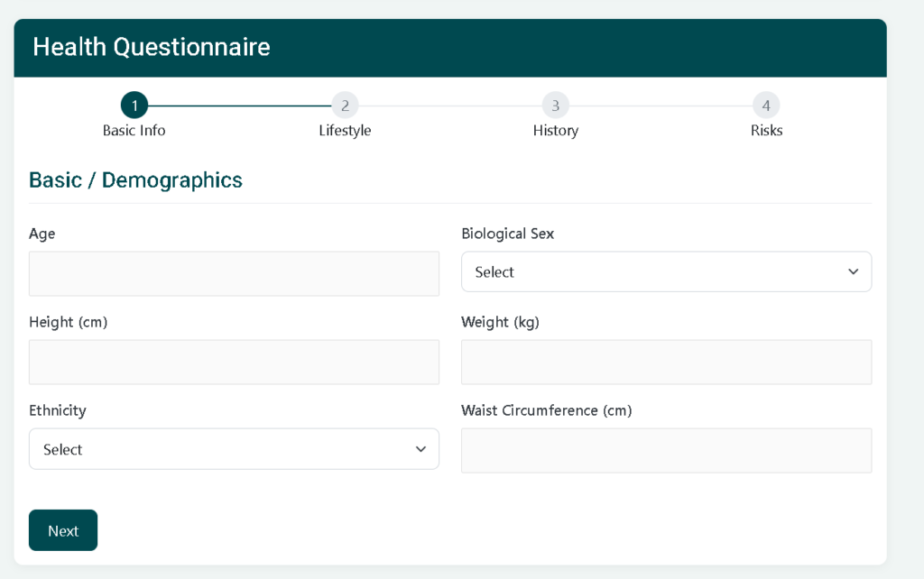924x579 pixels.
Task: Click the Next button
Action: 63,530
